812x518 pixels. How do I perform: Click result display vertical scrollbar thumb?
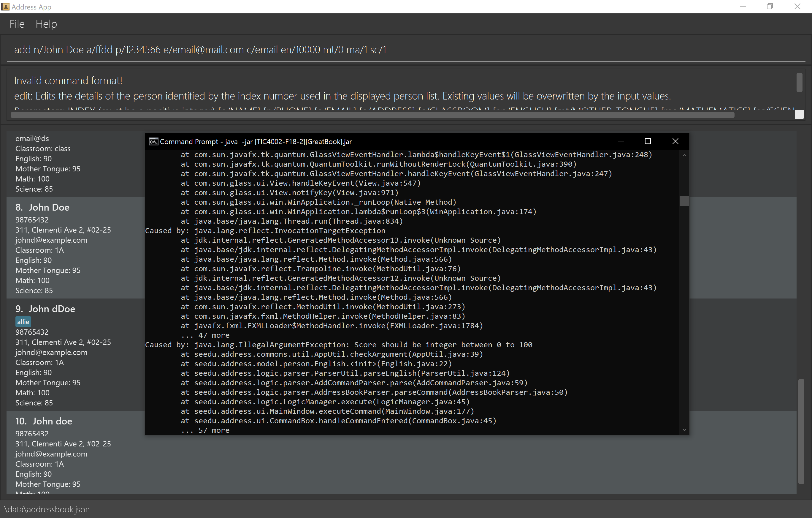pyautogui.click(x=799, y=82)
